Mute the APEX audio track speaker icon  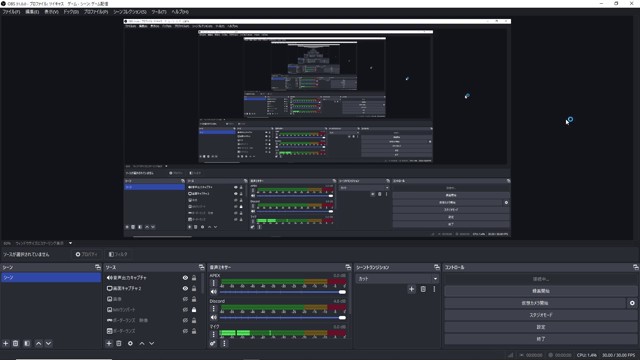pyautogui.click(x=213, y=292)
